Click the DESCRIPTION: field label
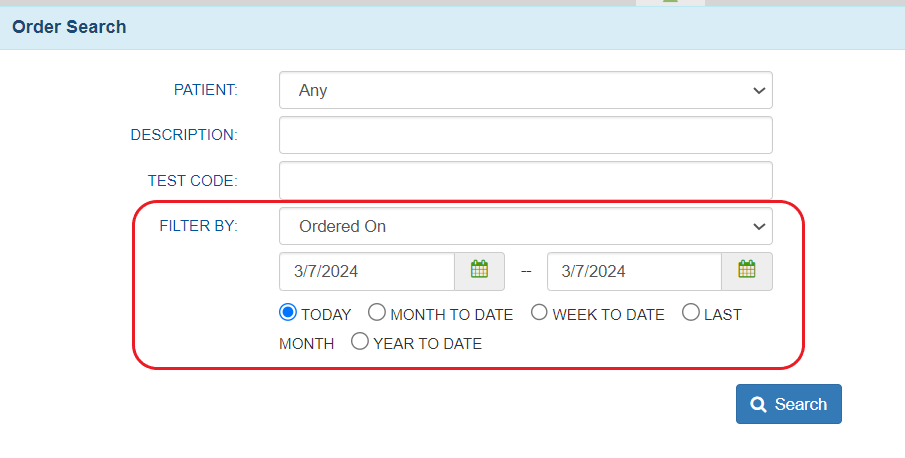Screen dimensions: 905x458 (x=184, y=135)
